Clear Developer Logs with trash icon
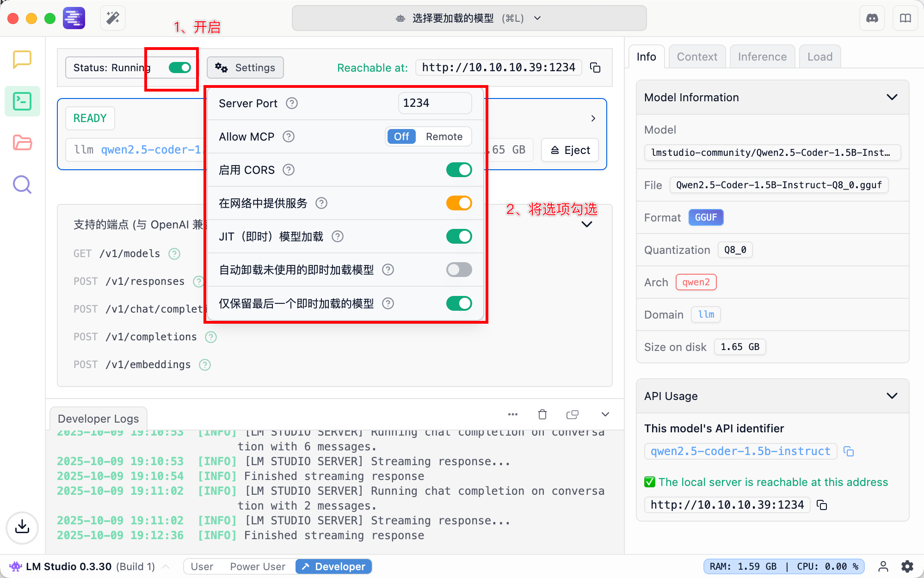The width and height of the screenshot is (924, 578). tap(542, 414)
